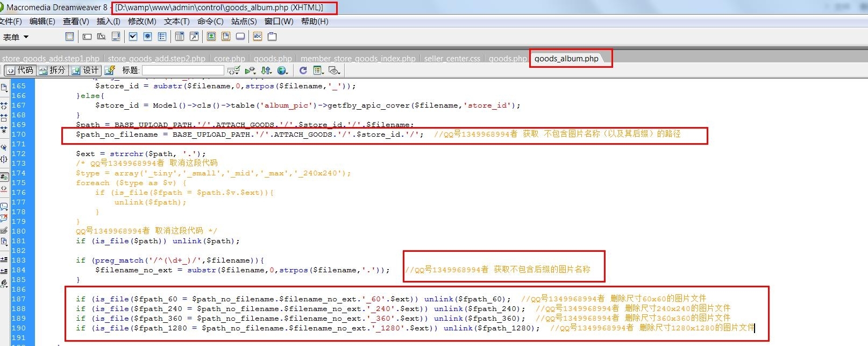Select the goods_album.php tab
The width and height of the screenshot is (868, 346).
(x=566, y=59)
